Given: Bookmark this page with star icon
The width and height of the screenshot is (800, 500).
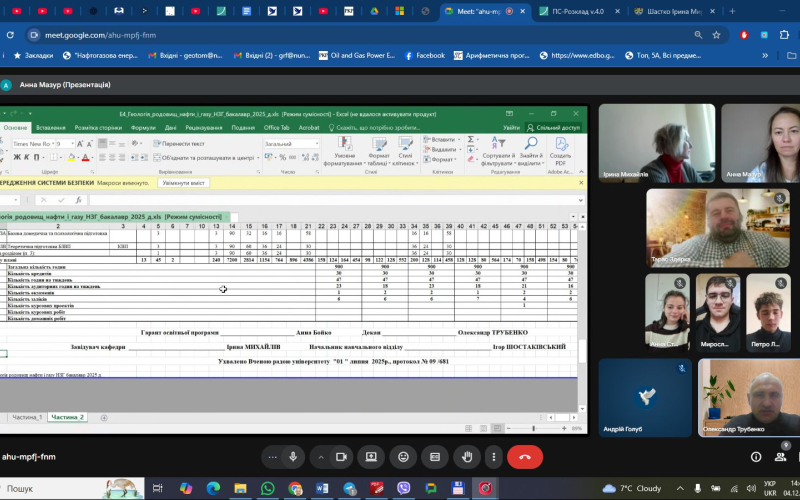Looking at the screenshot, I should (717, 33).
